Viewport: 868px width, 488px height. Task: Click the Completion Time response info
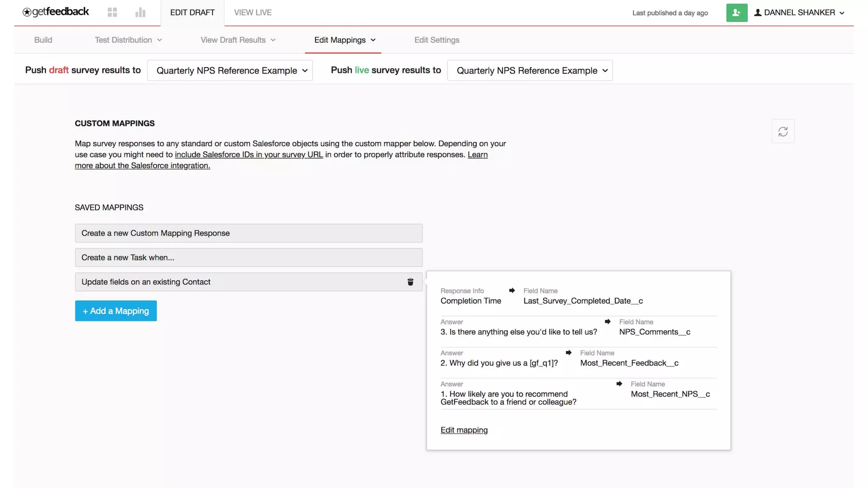tap(471, 301)
